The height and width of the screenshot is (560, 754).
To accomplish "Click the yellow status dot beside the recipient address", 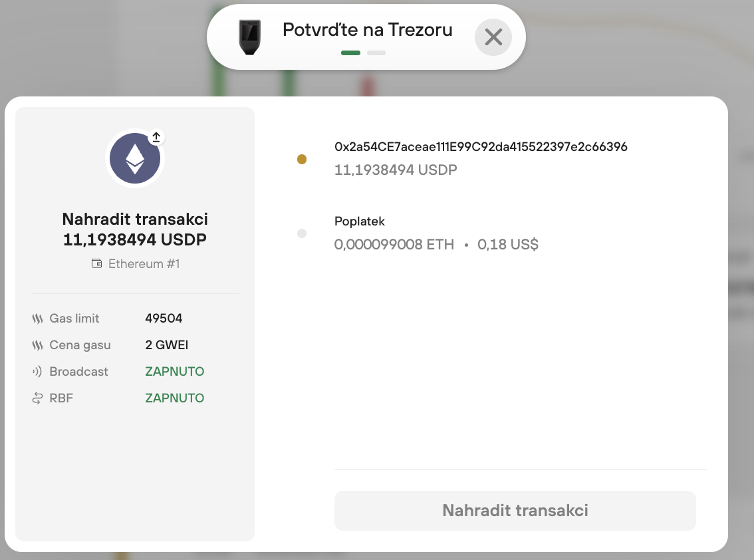I will [x=302, y=160].
